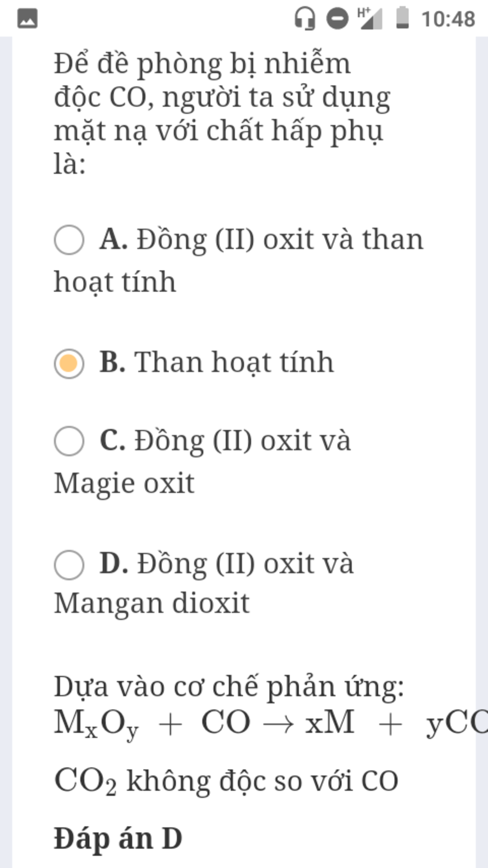The width and height of the screenshot is (488, 868).
Task: Tap the question text about CO poisoning
Action: click(x=222, y=113)
